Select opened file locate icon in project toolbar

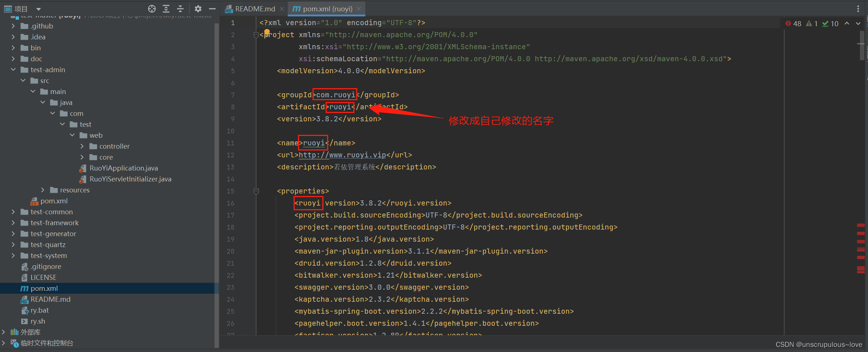152,9
